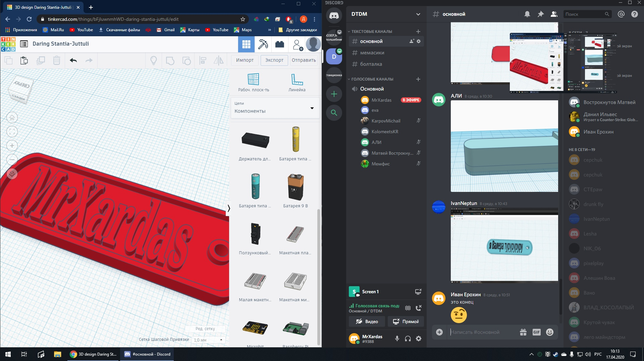Screen dimensions: 644x361
Task: Mute microphone in Discord user panel
Action: click(x=397, y=339)
